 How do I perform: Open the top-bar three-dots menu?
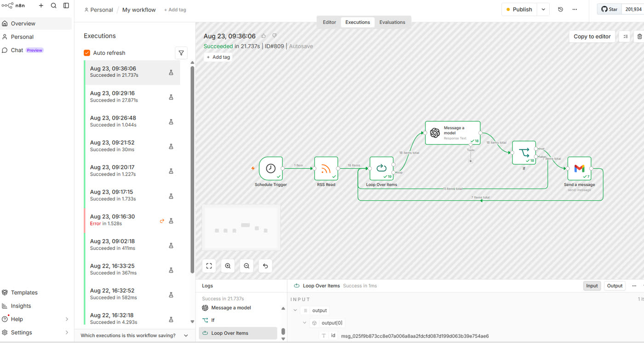(x=575, y=9)
